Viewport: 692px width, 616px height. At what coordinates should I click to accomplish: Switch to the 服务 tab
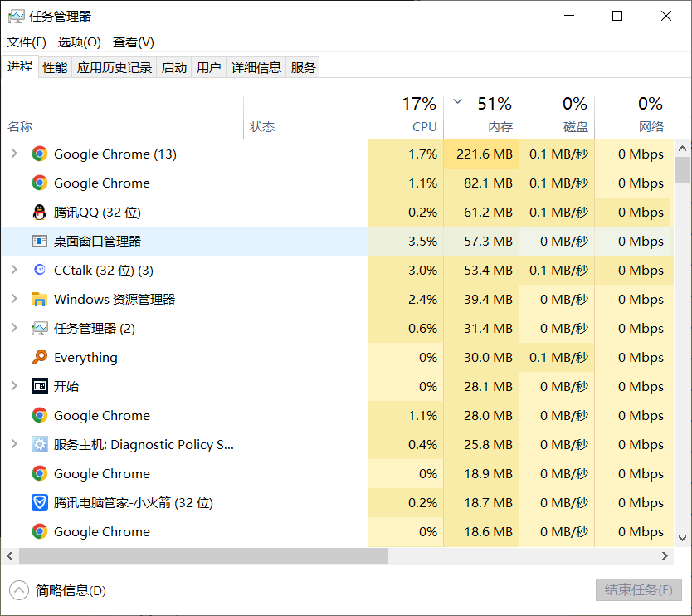pyautogui.click(x=303, y=67)
